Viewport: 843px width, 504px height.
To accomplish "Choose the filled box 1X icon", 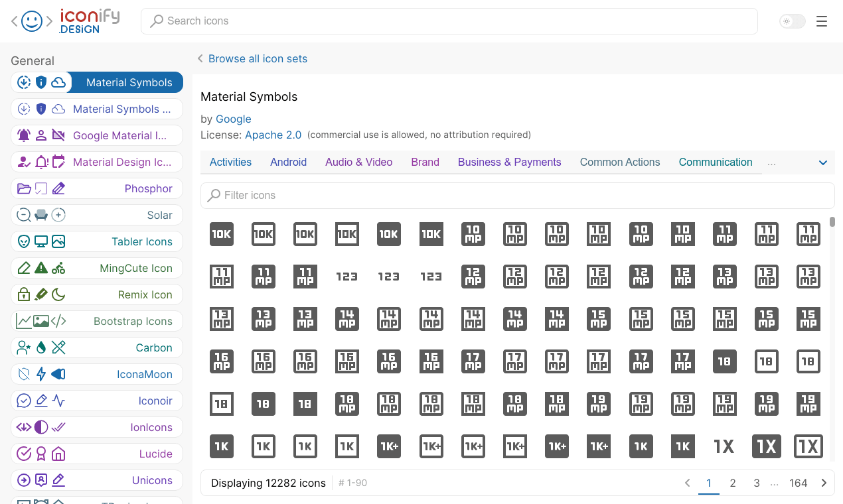I will click(767, 446).
